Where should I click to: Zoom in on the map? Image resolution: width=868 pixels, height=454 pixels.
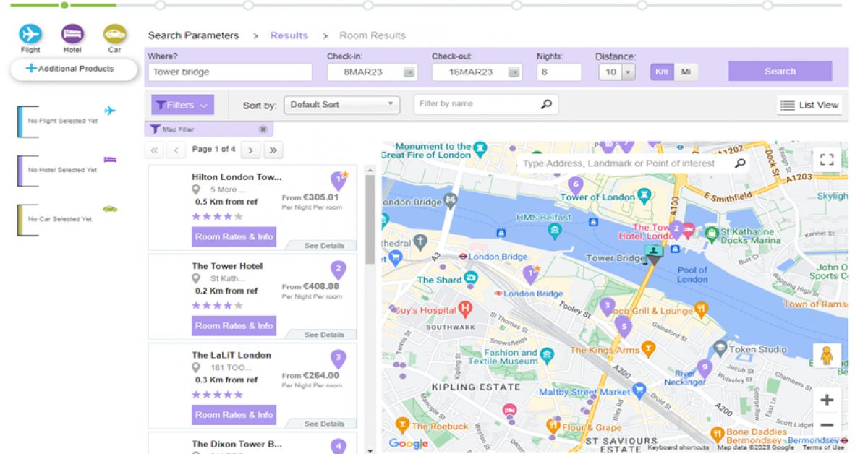[x=827, y=400]
